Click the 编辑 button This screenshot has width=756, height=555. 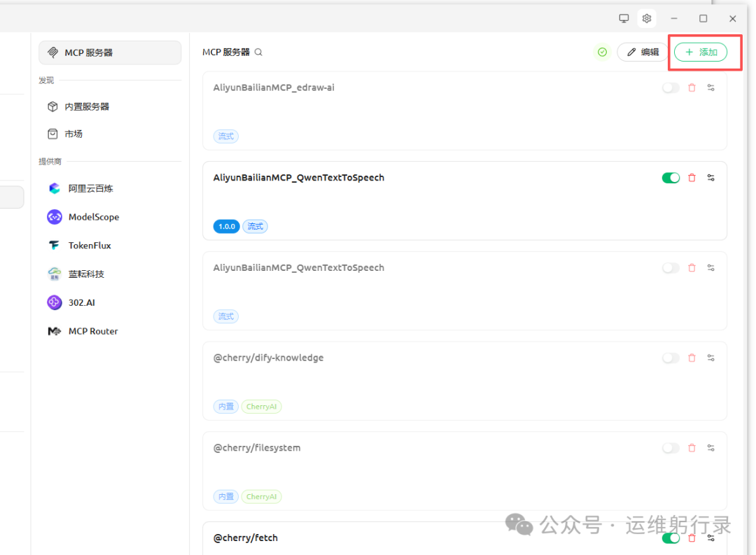[642, 52]
